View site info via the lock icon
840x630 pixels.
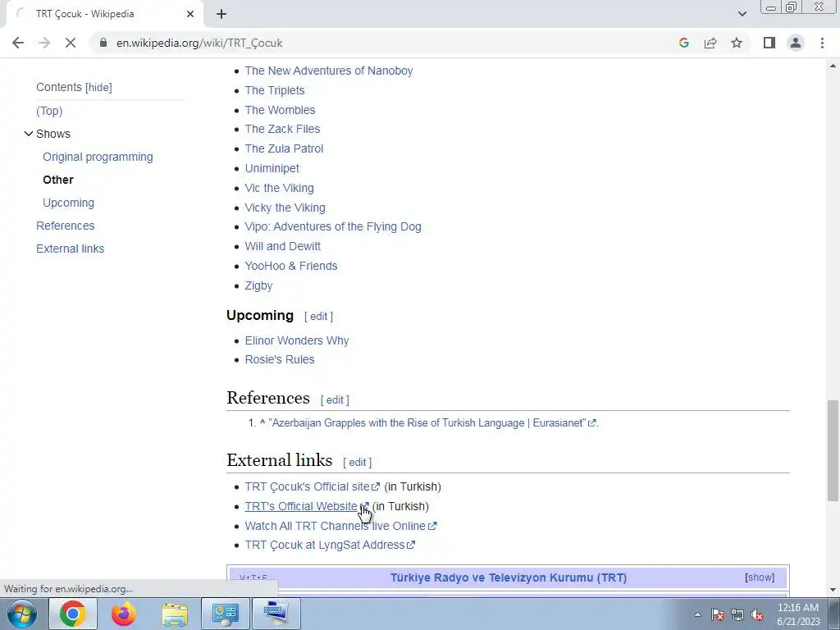103,43
